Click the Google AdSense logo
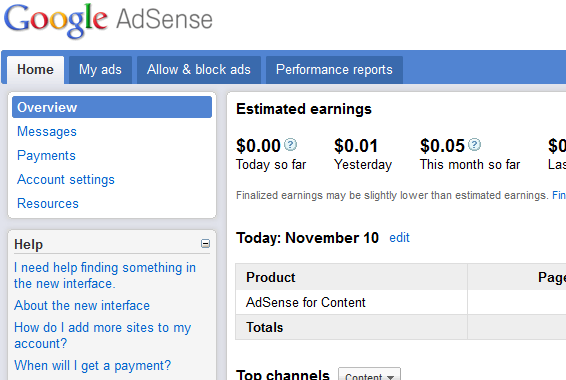 (x=108, y=20)
